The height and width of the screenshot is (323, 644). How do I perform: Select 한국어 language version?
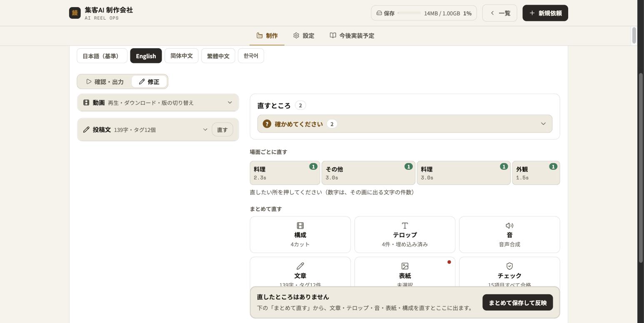point(251,56)
